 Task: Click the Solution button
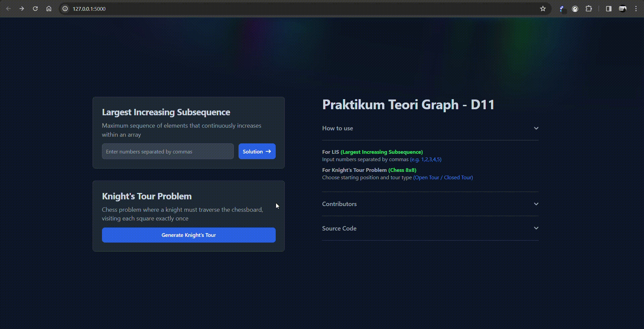257,151
